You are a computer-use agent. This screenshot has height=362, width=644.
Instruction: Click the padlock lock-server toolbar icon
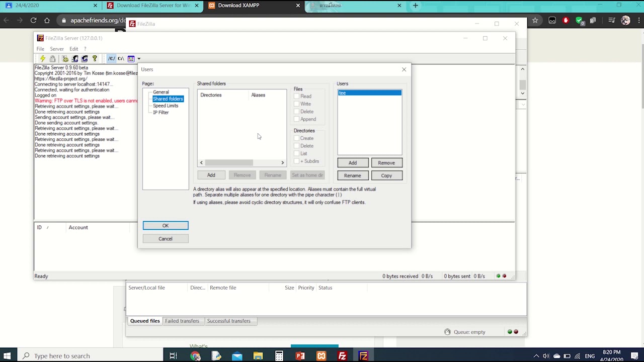pos(52,59)
